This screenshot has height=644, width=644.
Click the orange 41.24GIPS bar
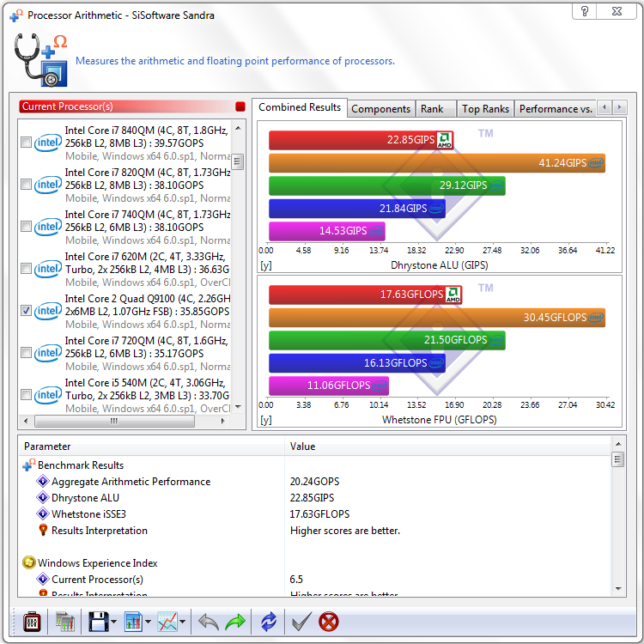[436, 163]
